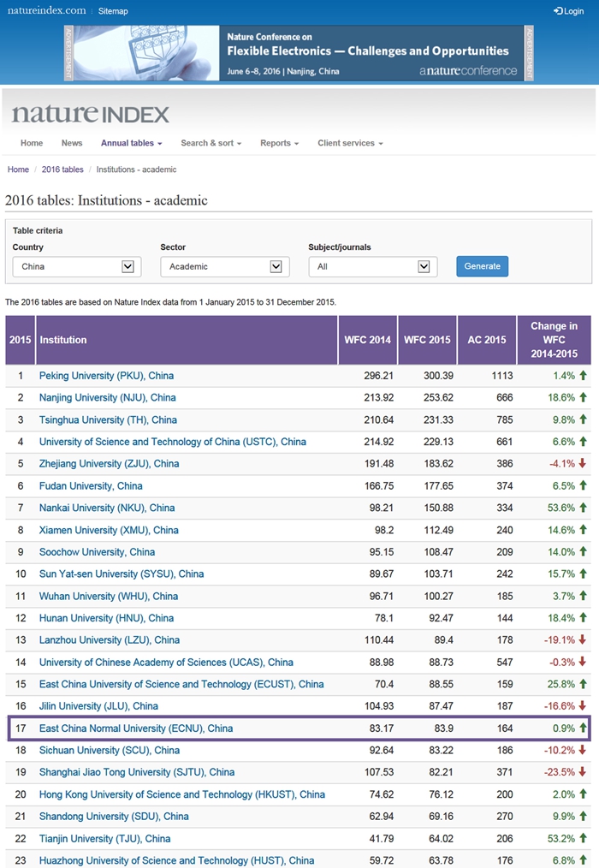599x868 pixels.
Task: Click red down arrow for Shanghai Jiao Tong
Action: coord(583,772)
